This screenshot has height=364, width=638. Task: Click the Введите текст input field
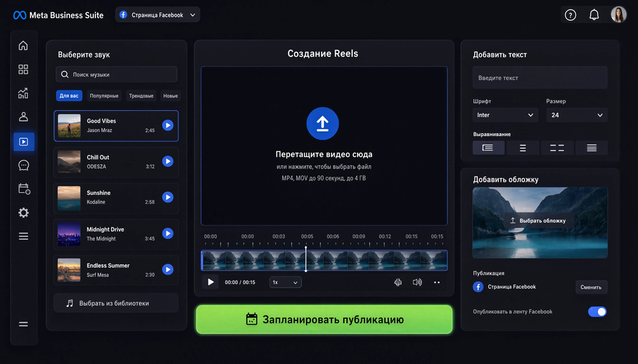[x=540, y=78]
